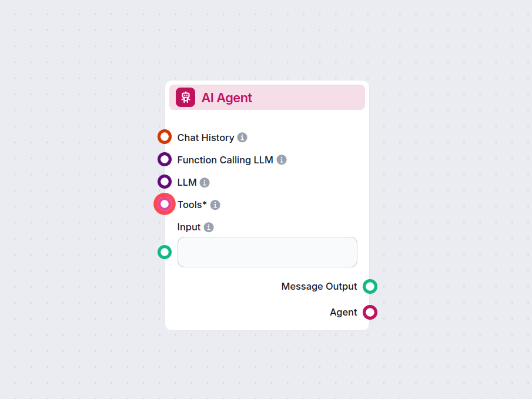Screen dimensions: 532x399
Task: Click the info icon next to Chat History
Action: coord(242,137)
